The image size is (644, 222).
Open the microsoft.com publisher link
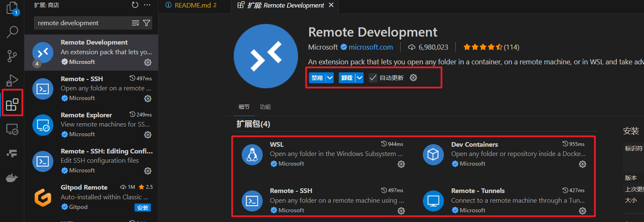click(x=371, y=47)
